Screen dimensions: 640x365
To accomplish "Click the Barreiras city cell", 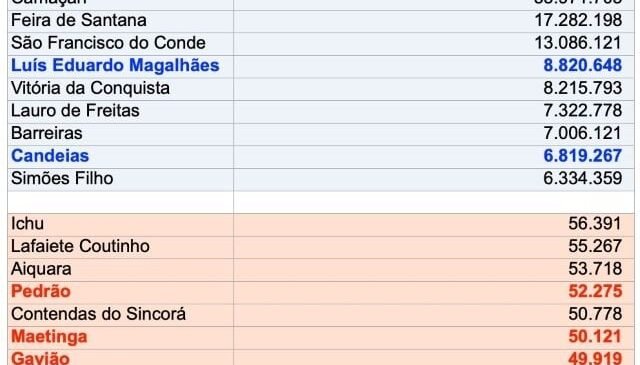I will click(120, 134).
